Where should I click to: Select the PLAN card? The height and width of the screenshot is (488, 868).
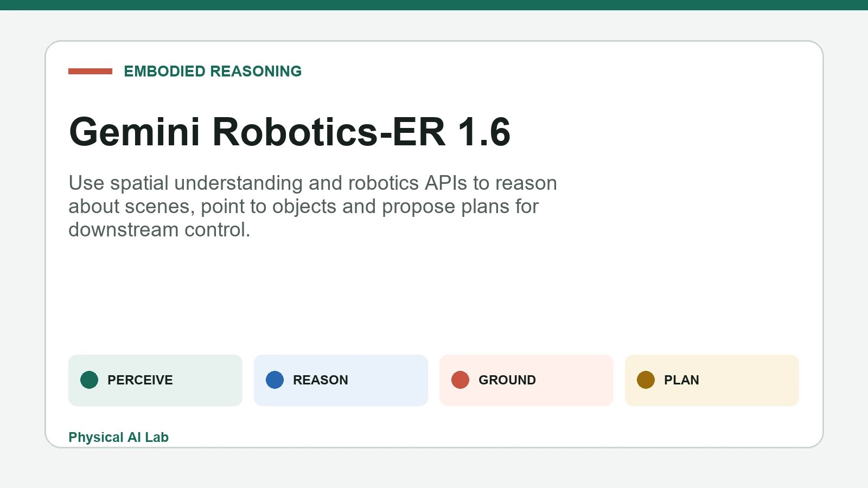(712, 380)
